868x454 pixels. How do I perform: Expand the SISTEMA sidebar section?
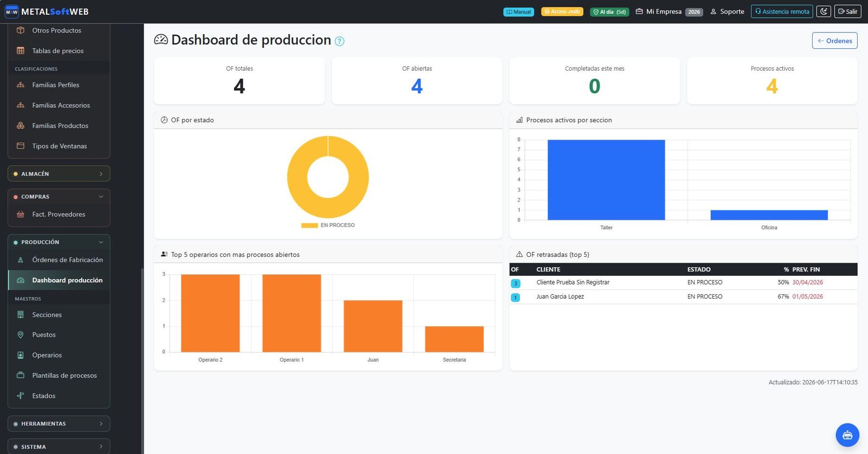tap(59, 446)
